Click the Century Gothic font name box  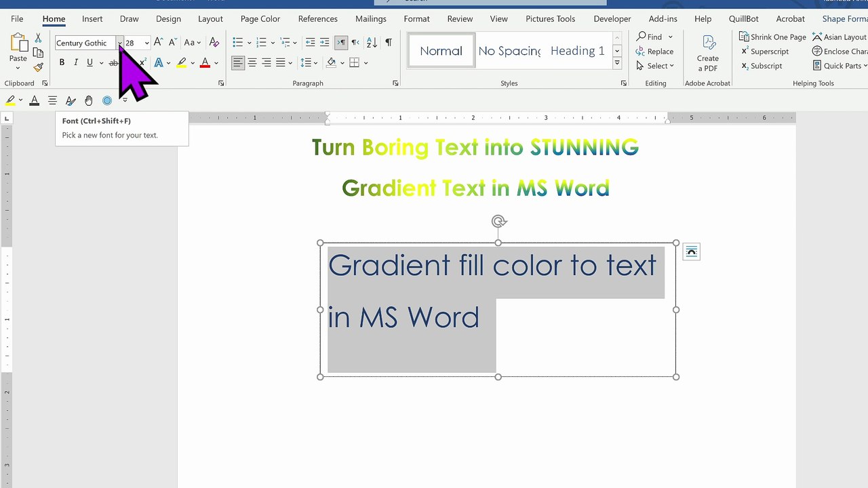(85, 43)
